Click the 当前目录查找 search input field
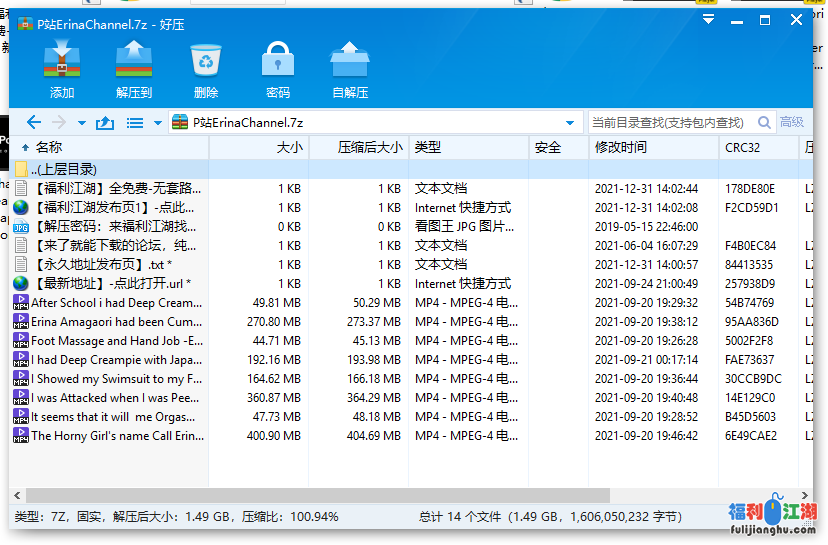The image size is (828, 545). [x=668, y=122]
